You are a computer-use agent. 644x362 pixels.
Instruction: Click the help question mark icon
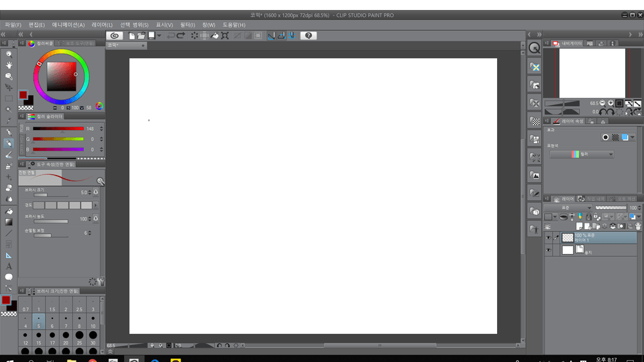(308, 36)
